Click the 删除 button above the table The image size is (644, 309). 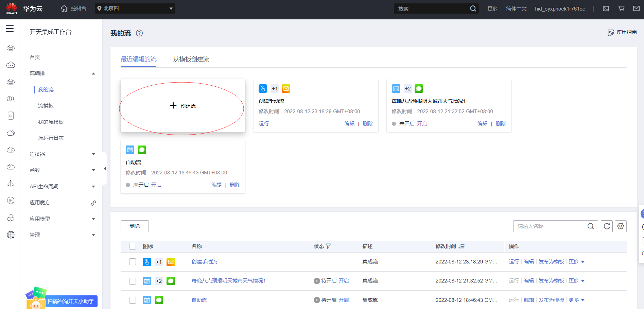point(135,226)
